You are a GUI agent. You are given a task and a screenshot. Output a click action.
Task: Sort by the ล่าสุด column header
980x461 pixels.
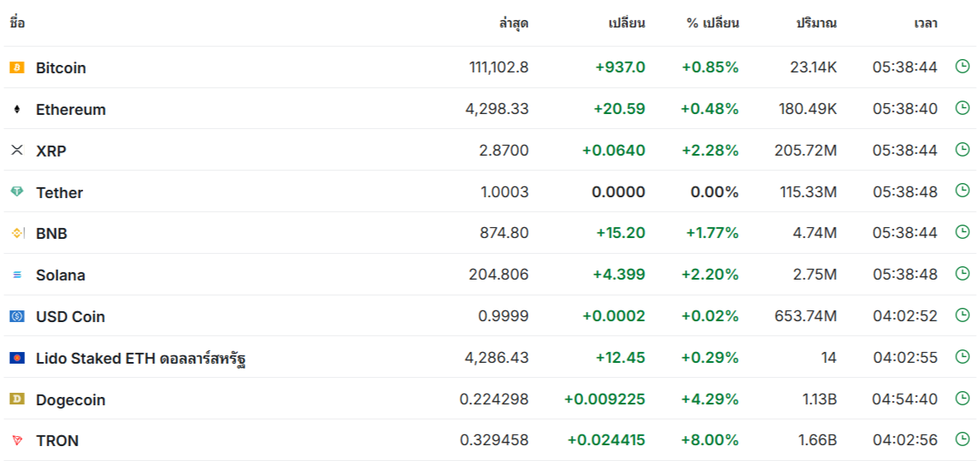[x=514, y=24]
